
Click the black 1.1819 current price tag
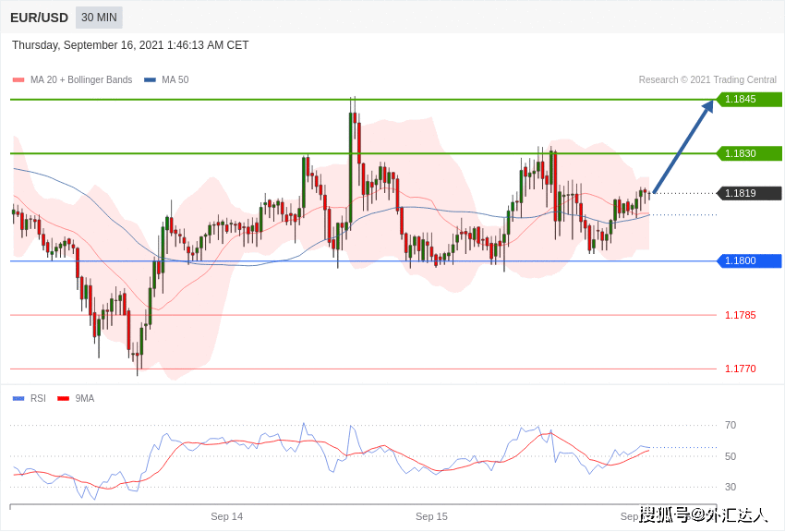pyautogui.click(x=749, y=193)
